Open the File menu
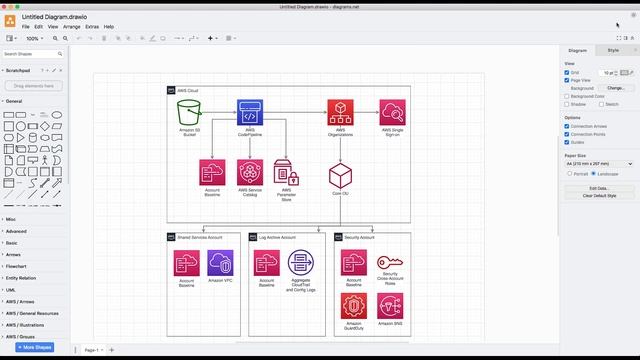Screen dimensions: 640x360 click(x=25, y=27)
